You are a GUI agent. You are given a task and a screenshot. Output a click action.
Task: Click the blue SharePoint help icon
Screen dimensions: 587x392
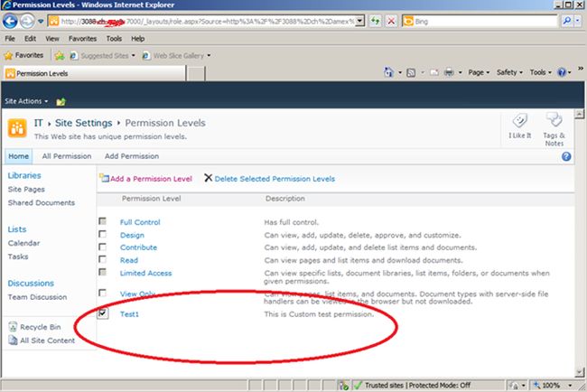(566, 156)
